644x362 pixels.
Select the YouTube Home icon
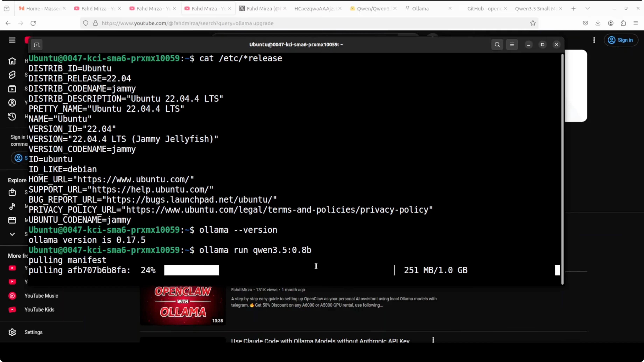[x=12, y=61]
